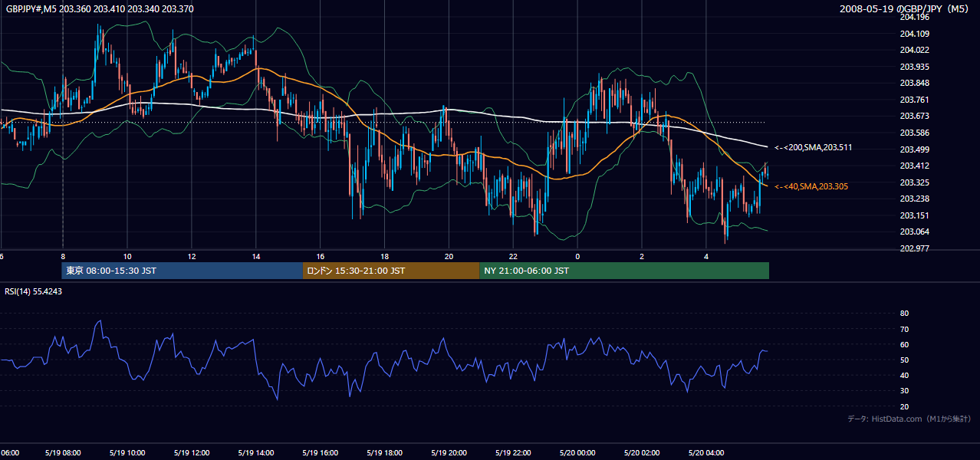
Task: Click hour marker 16 under price chart
Action: 321,257
